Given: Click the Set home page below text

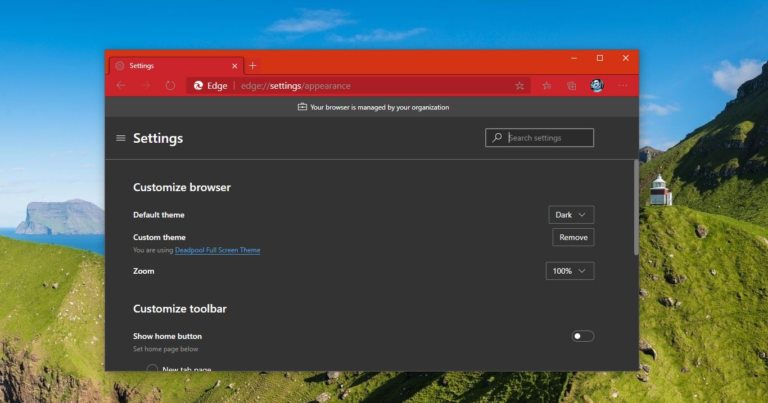Looking at the screenshot, I should point(166,349).
